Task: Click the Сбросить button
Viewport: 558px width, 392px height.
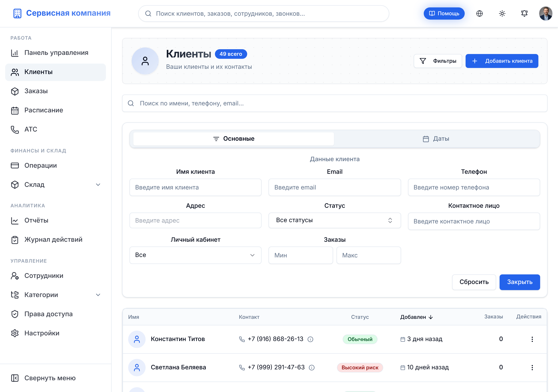Action: pos(474,282)
